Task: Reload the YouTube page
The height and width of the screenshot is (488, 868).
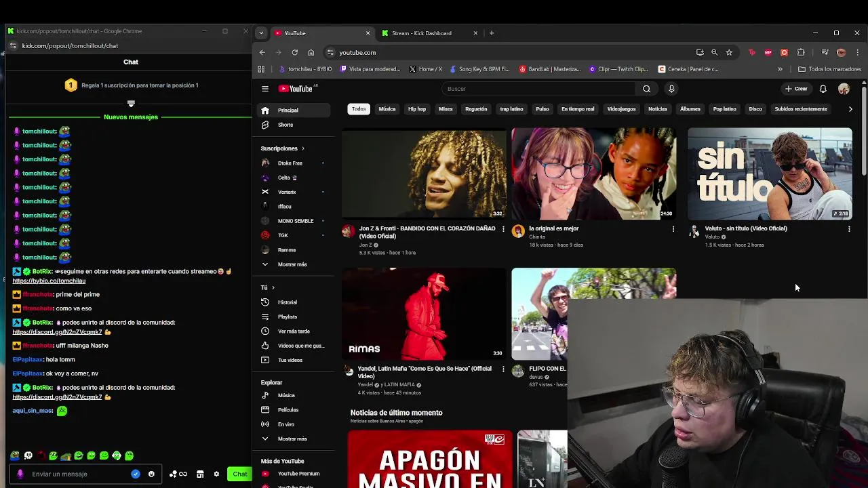Action: [x=294, y=52]
